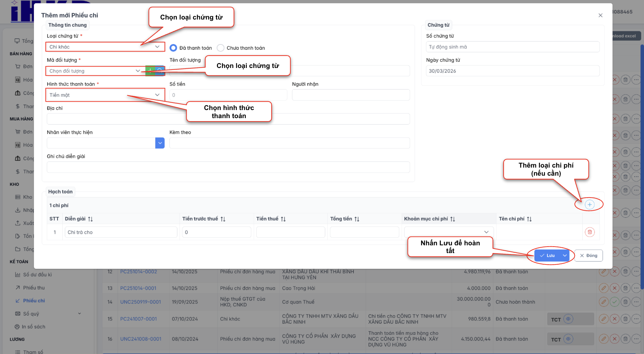Sort by the Tiền trước thuế column icon
The width and height of the screenshot is (644, 354).
tap(223, 219)
